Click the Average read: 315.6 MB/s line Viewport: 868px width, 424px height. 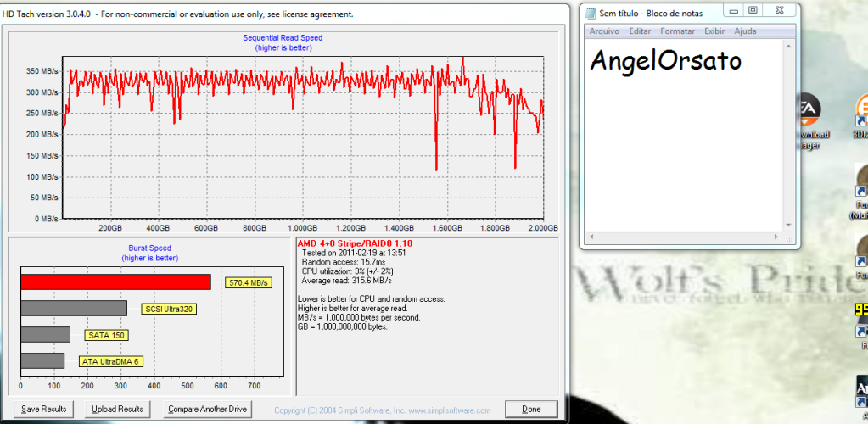[346, 281]
